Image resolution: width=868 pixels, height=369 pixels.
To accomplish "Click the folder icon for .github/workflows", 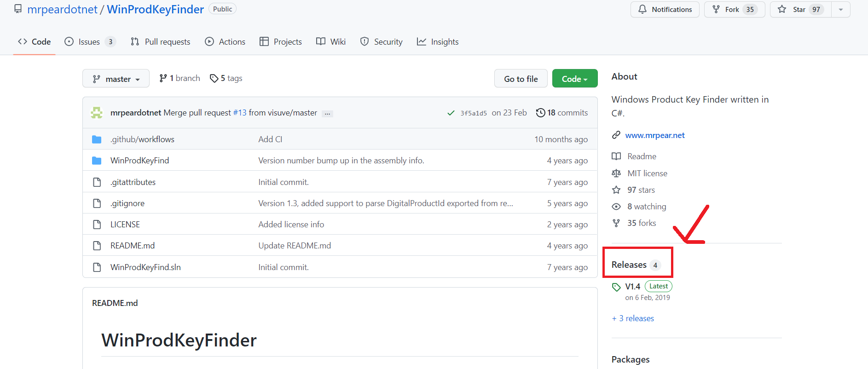I will (x=97, y=139).
